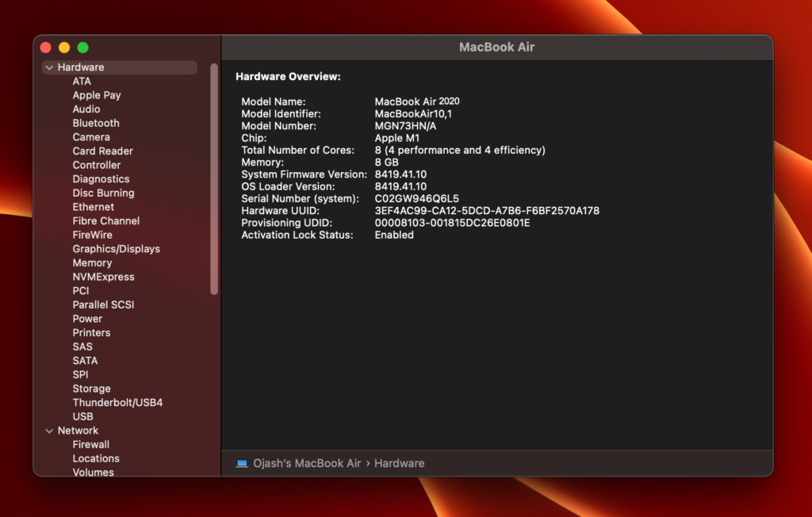The width and height of the screenshot is (812, 517).
Task: Open NVMExpress in the sidebar
Action: point(104,278)
